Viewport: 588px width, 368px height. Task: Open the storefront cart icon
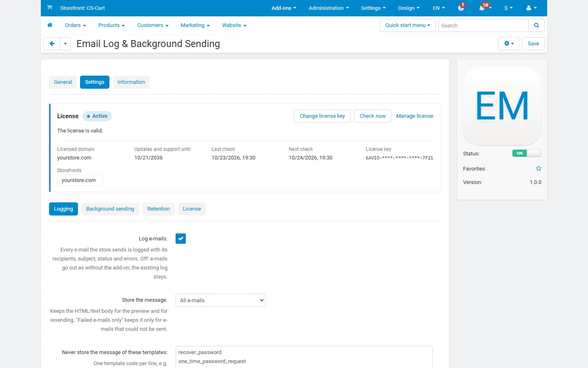pyautogui.click(x=49, y=7)
